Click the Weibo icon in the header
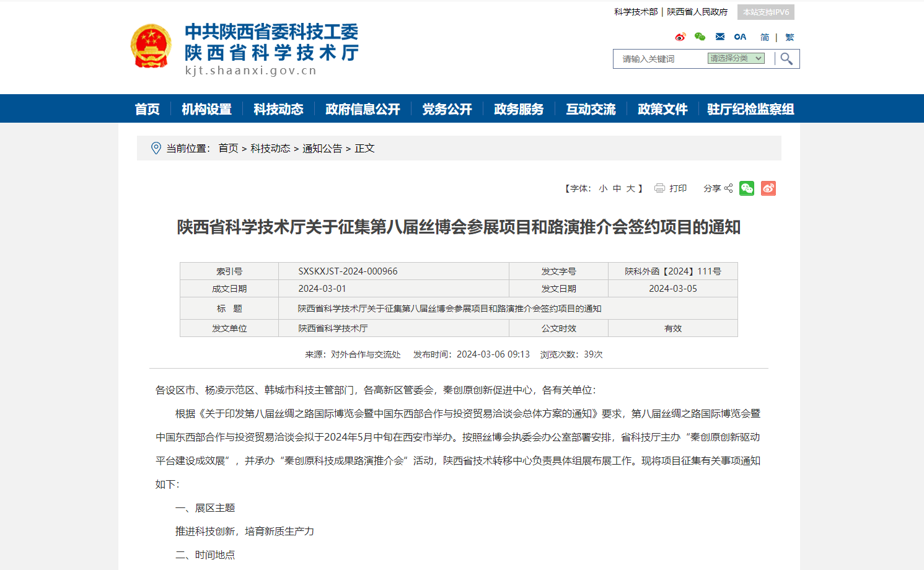924x570 pixels. (x=680, y=37)
